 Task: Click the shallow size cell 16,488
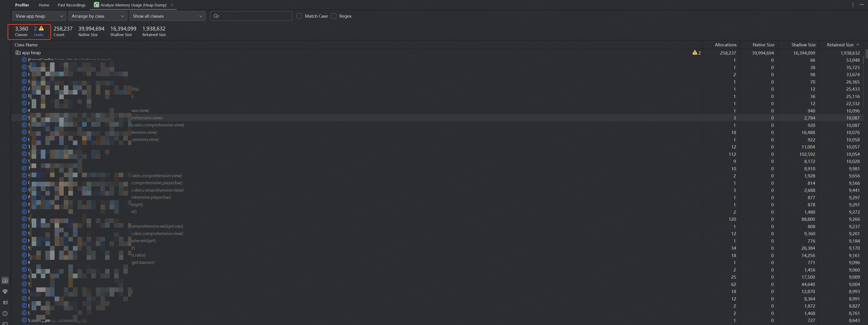coord(808,132)
